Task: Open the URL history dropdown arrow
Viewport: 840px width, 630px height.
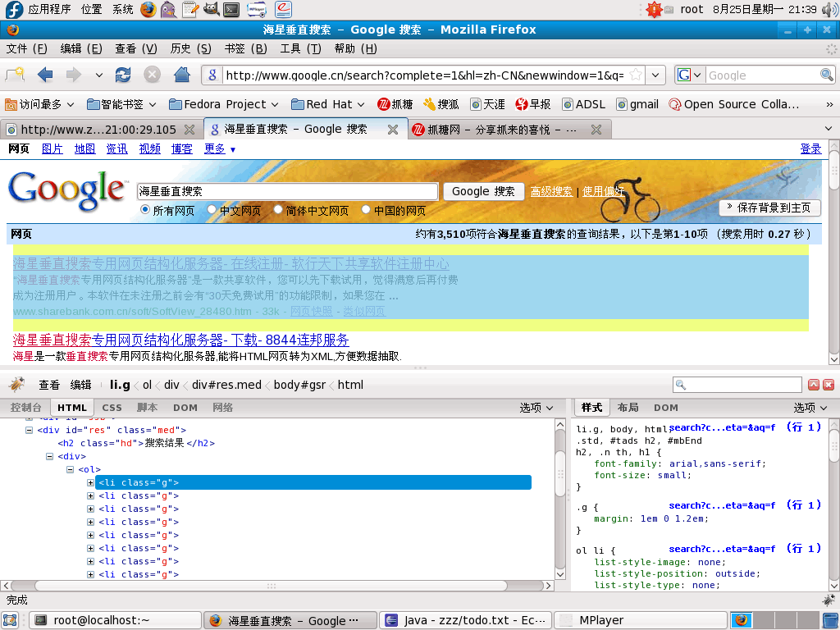Action: [x=655, y=75]
